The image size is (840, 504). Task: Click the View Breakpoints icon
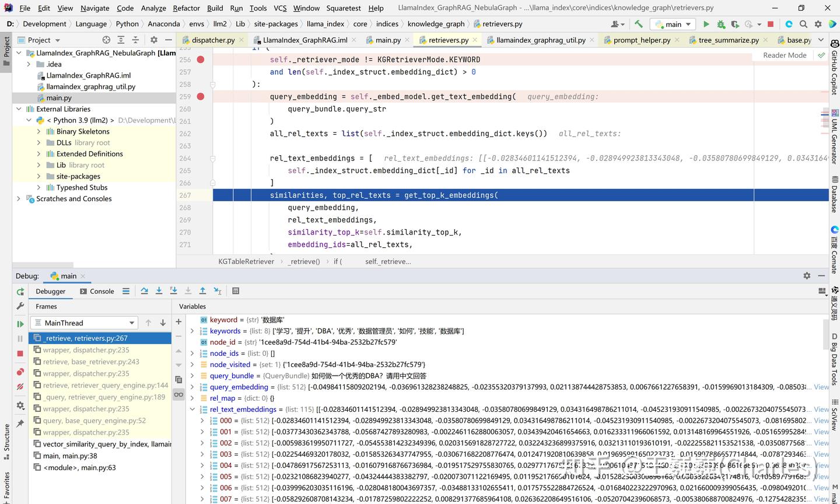pos(20,372)
